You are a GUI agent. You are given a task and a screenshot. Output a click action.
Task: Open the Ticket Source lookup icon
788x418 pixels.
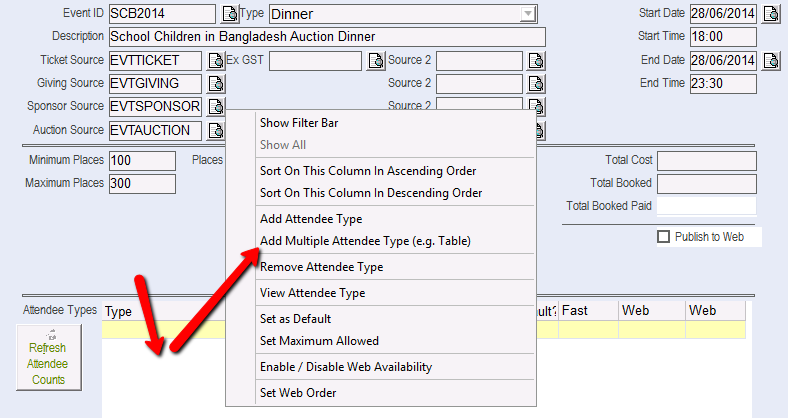(215, 61)
